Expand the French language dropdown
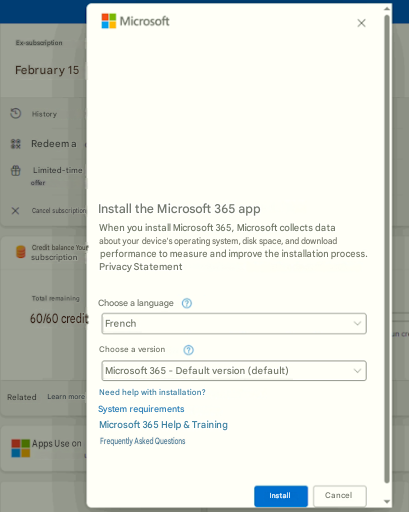The height and width of the screenshot is (512, 409). (234, 323)
